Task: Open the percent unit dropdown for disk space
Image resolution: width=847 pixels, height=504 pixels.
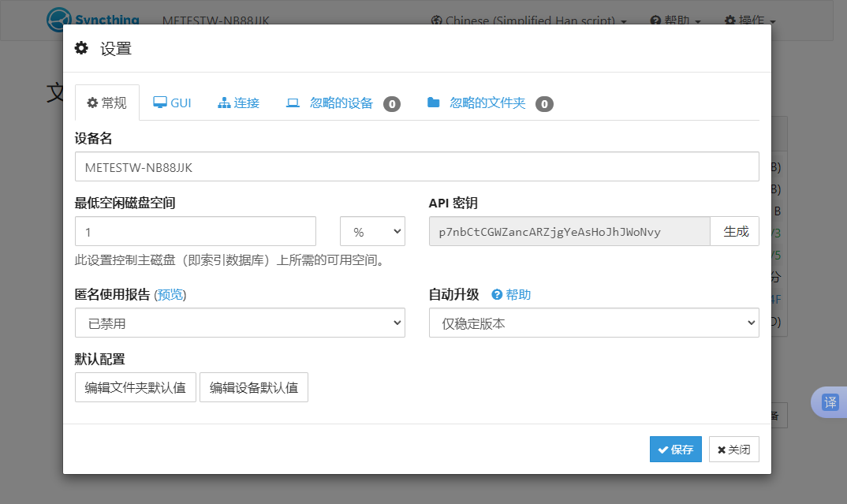Action: pyautogui.click(x=371, y=231)
